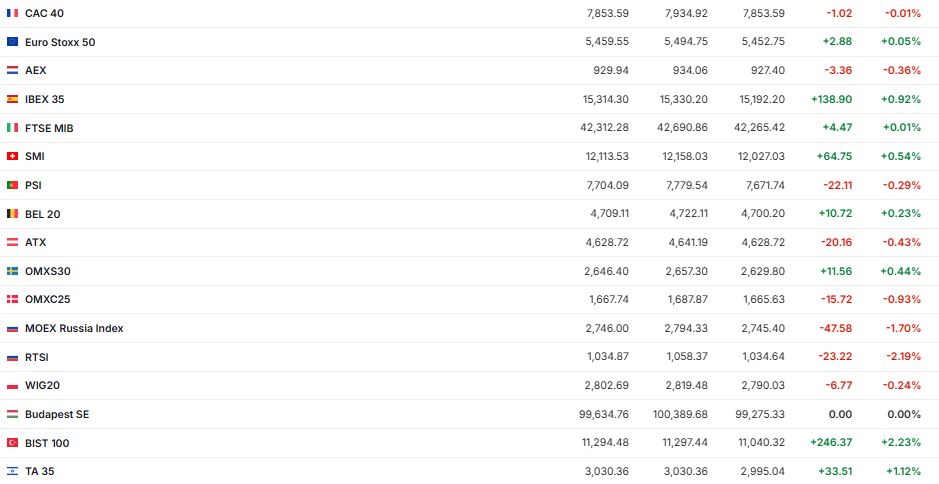Viewport: 939px width, 484px height.
Task: Open the OMXC25 index page
Action: 47,299
